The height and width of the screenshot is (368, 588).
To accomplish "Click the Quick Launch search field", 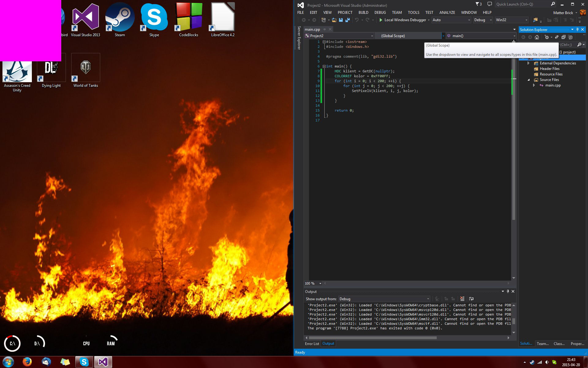I will coord(522,4).
